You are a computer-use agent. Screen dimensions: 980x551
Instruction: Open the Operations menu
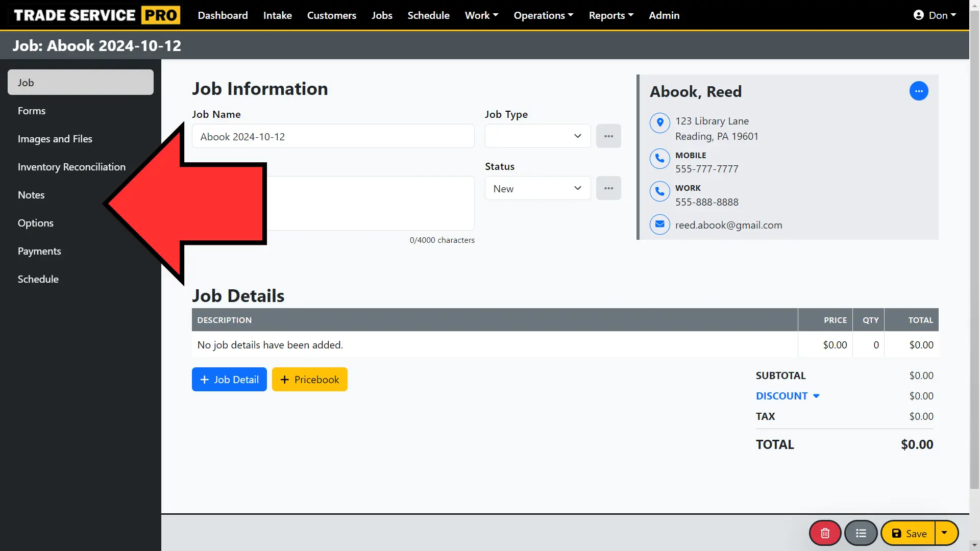click(543, 15)
